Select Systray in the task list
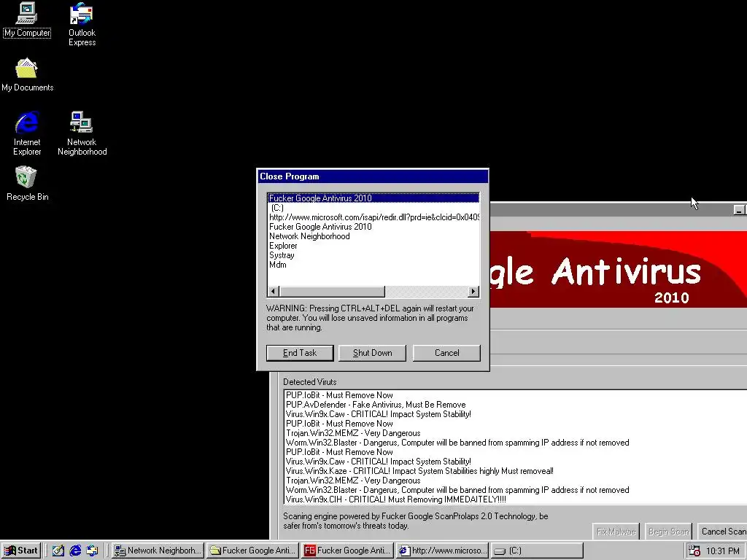 373,255
